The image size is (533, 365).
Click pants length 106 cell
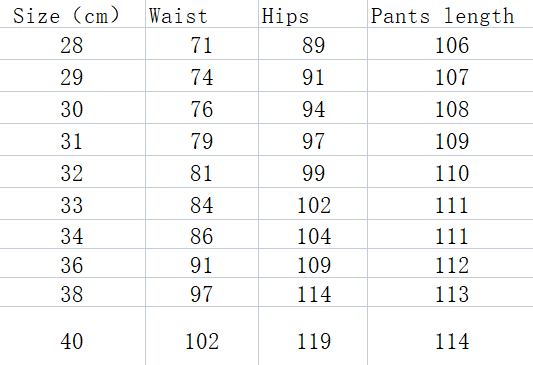click(450, 44)
